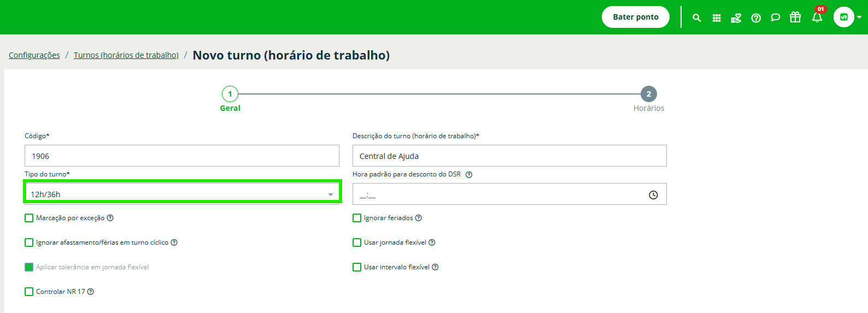The image size is (868, 313).
Task: Focus the Código input field
Action: pyautogui.click(x=182, y=156)
